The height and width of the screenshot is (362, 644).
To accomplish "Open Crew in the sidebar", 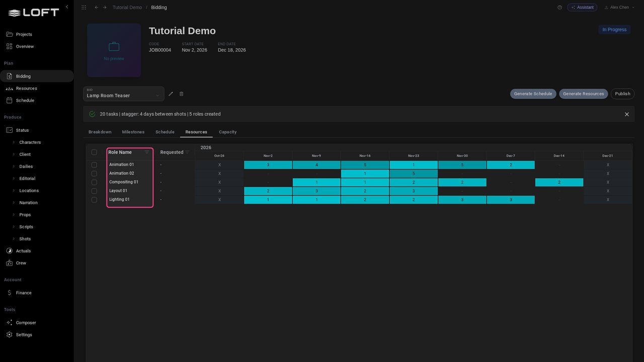I will coord(37,263).
